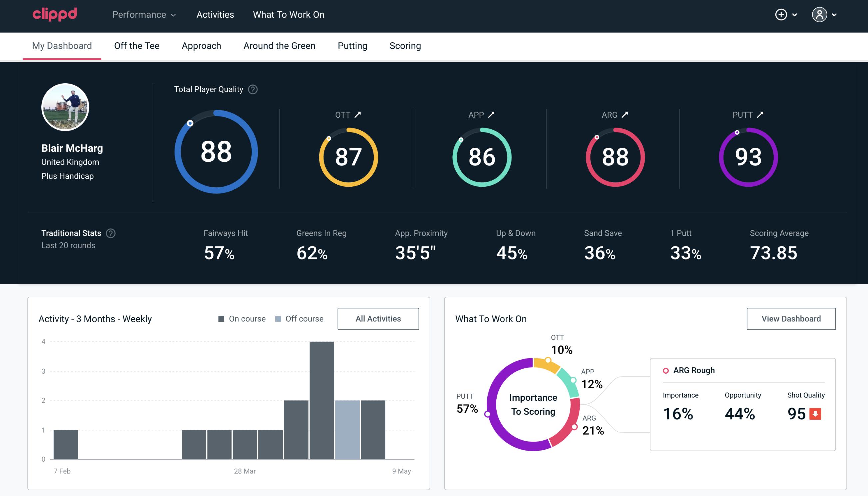
Task: Click the Traditional Stats help icon
Action: 112,233
